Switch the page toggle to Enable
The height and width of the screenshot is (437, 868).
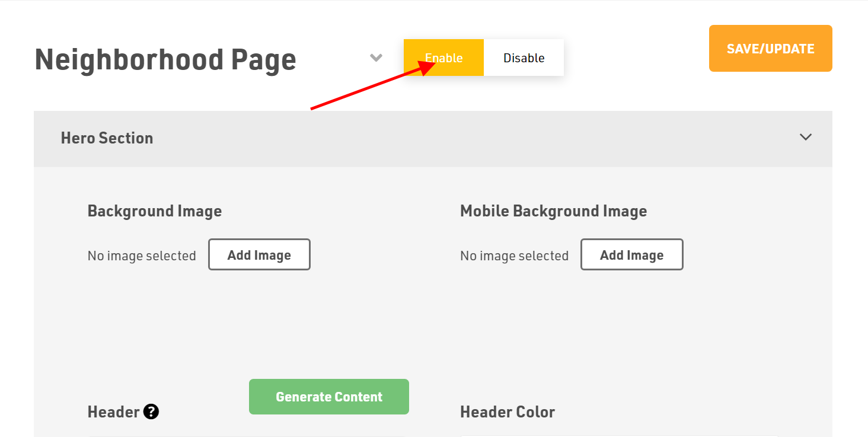tap(443, 58)
